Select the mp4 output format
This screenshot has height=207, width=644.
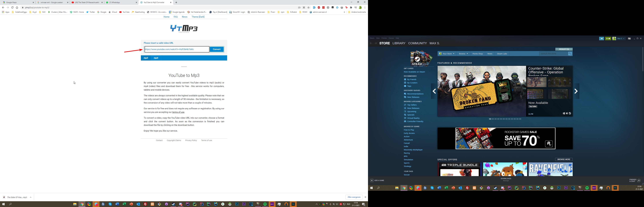tap(156, 58)
